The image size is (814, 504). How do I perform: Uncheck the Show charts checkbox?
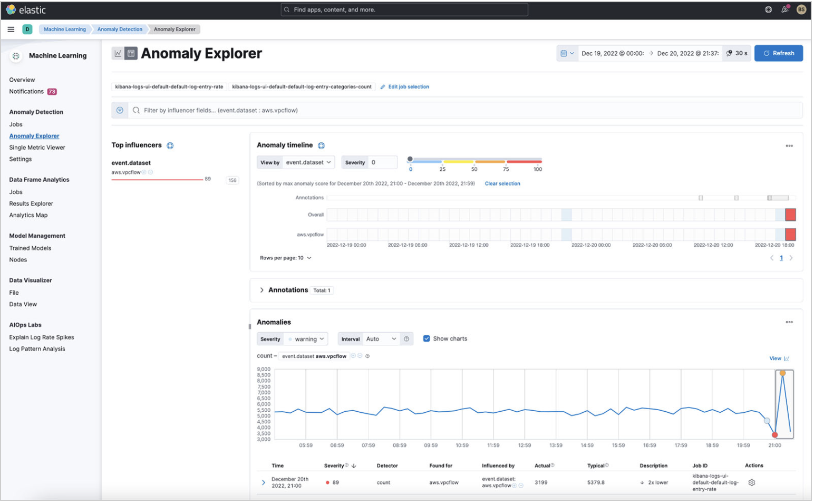(427, 338)
